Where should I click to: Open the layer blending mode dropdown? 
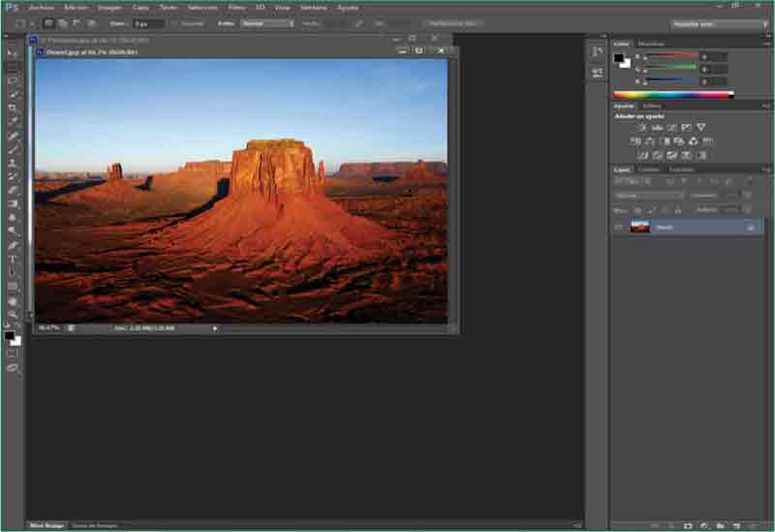650,195
